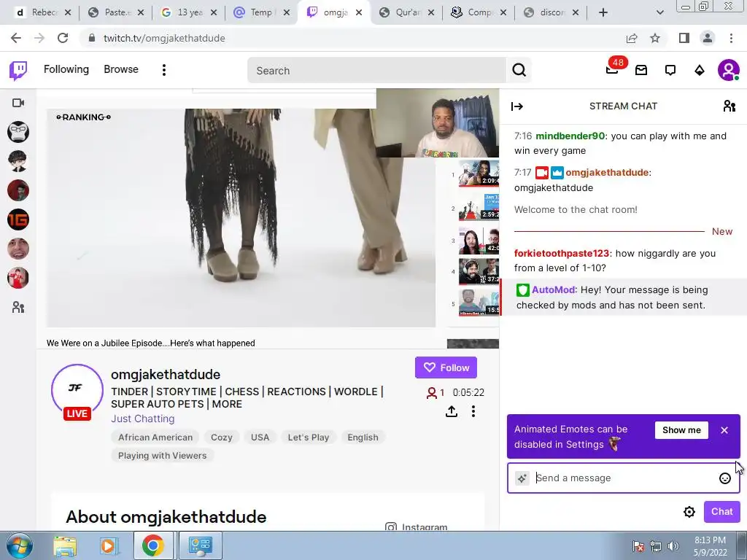Focus the Send a message field
747x560 pixels.
(x=623, y=478)
